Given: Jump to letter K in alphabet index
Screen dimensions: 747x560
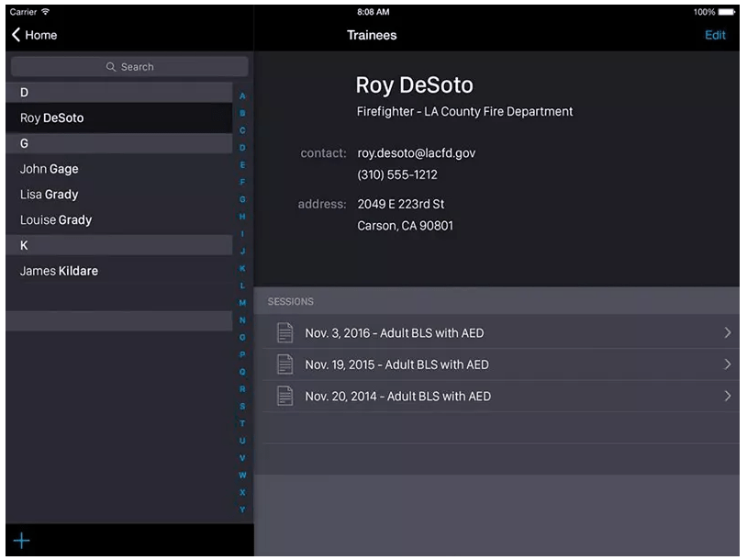Looking at the screenshot, I should tap(242, 268).
